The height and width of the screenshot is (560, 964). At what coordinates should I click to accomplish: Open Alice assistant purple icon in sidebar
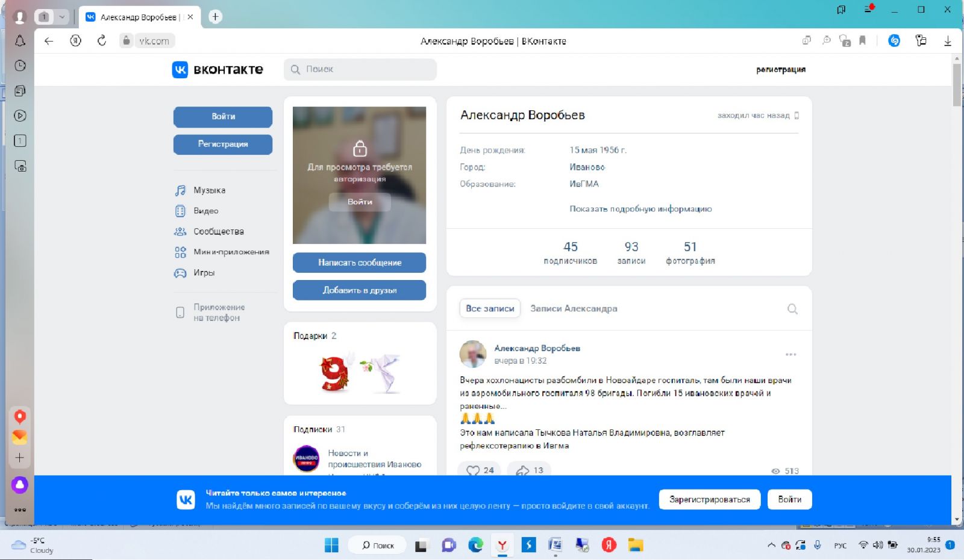pyautogui.click(x=20, y=484)
